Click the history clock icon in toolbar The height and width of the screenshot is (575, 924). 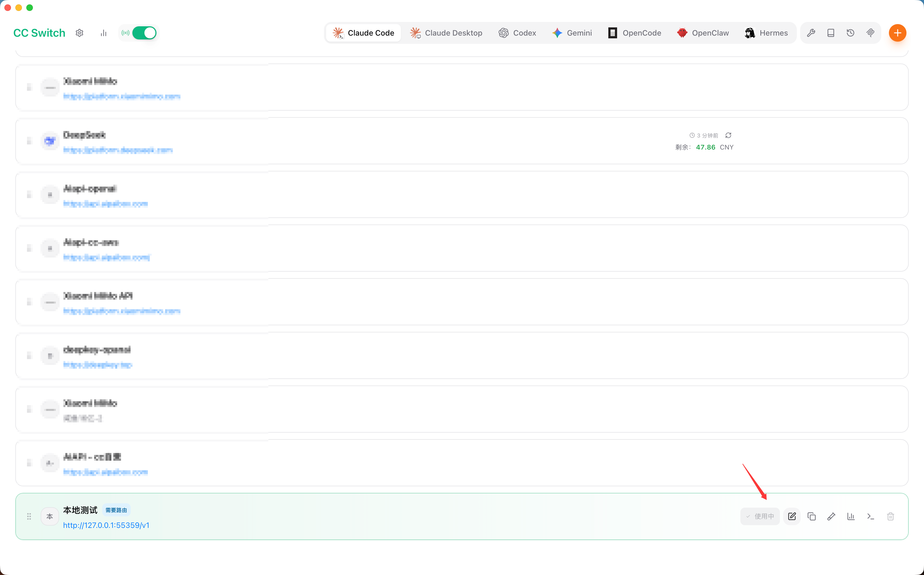point(851,33)
